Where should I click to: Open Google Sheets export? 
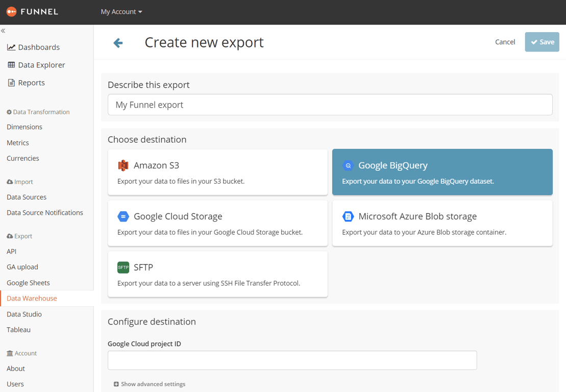pyautogui.click(x=28, y=283)
